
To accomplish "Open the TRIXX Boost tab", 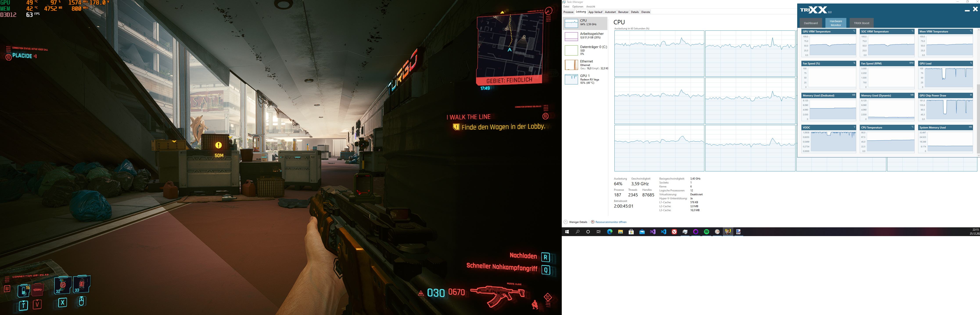I will click(861, 23).
